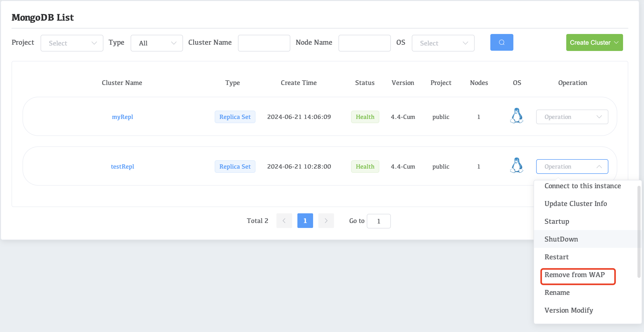
Task: Click Create Cluster green button
Action: [x=594, y=42]
